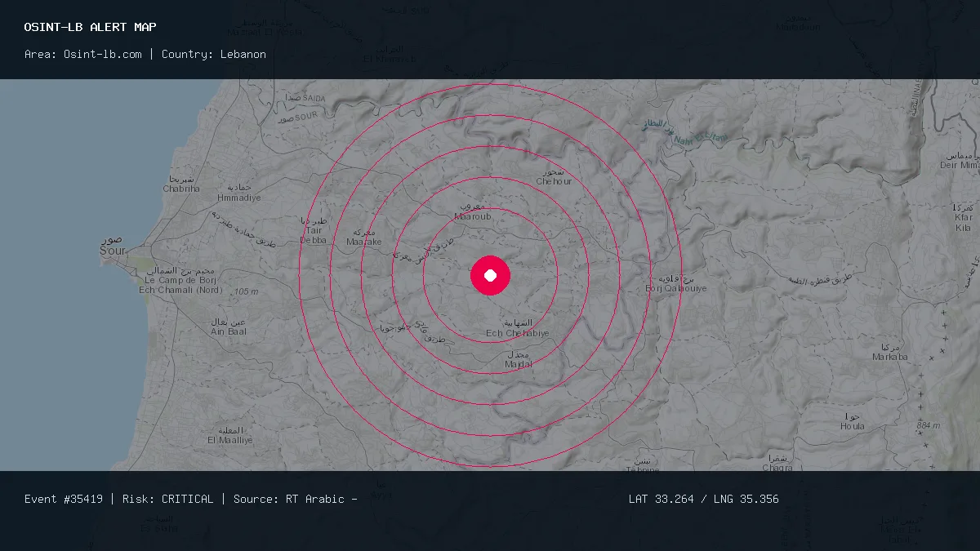Click the Ain Baal place label

(x=229, y=327)
